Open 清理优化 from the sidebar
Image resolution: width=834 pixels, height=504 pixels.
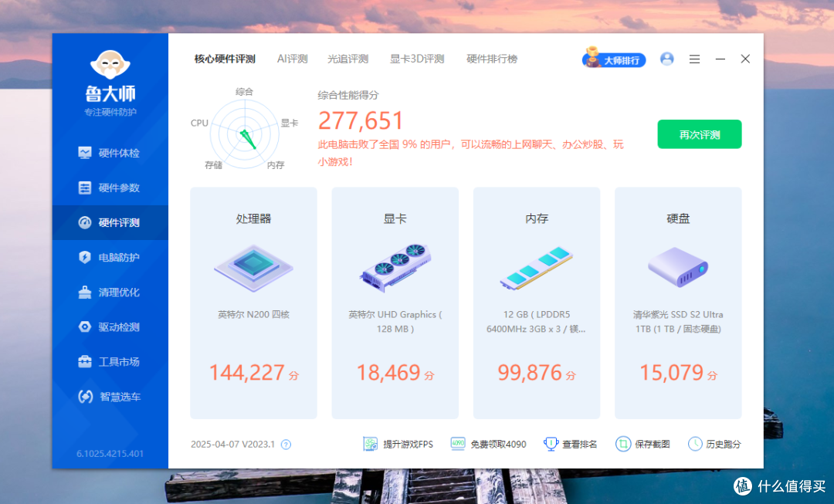coord(109,293)
